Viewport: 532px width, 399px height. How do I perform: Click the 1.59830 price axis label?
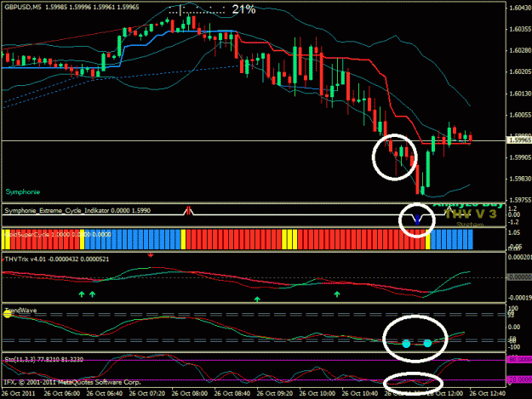pos(520,179)
